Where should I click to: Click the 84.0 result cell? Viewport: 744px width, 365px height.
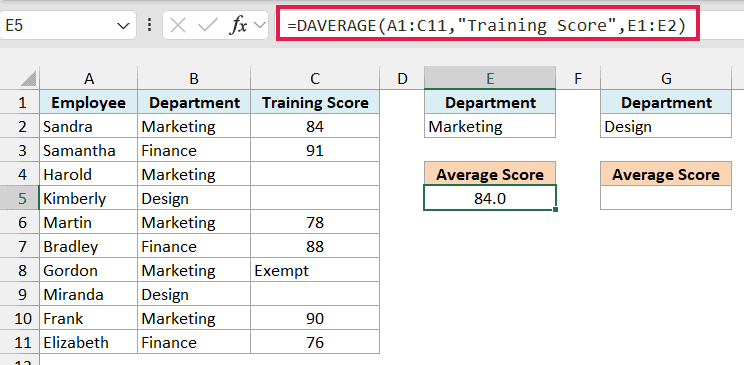[490, 198]
